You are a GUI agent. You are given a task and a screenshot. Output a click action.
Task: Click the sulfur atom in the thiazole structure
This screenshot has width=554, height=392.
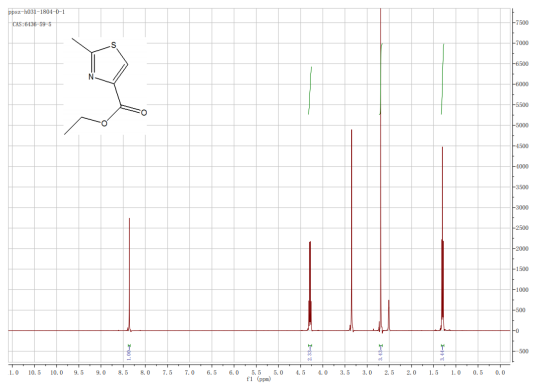[113, 45]
